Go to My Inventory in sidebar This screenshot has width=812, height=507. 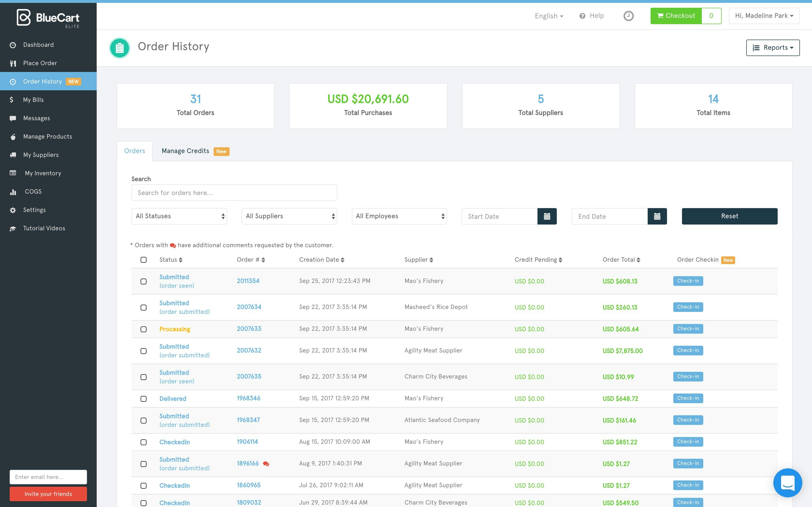pos(43,173)
